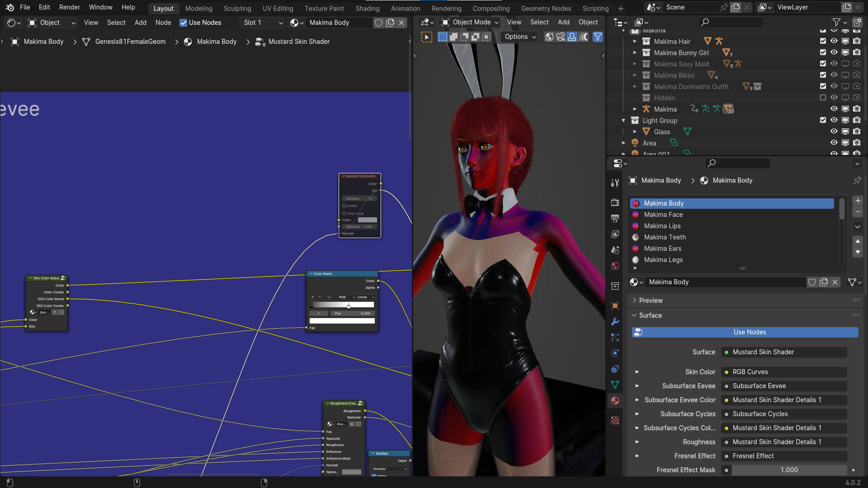Adjust the Fresnel Effect Mask slider
The image size is (868, 488).
click(789, 470)
